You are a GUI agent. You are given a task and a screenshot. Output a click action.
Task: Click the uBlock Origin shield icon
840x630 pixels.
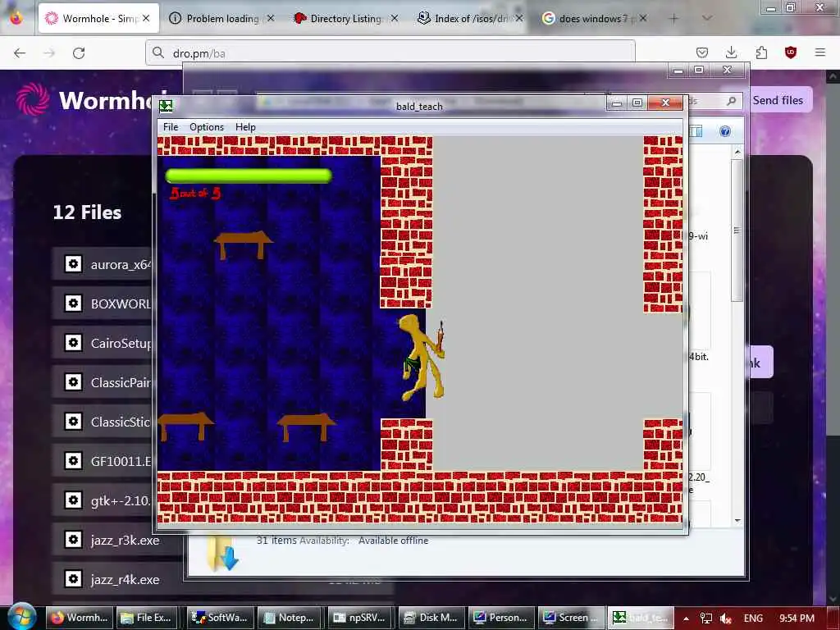pos(791,52)
